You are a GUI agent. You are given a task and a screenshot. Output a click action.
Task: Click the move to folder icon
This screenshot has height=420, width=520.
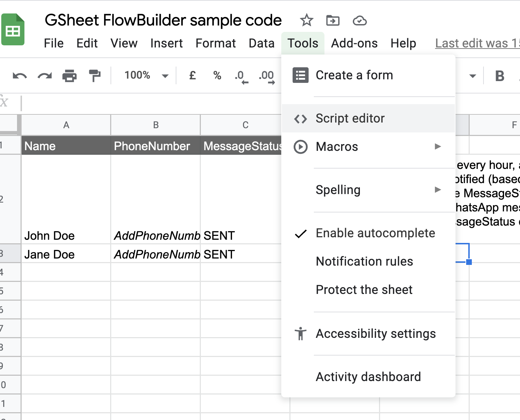tap(333, 21)
